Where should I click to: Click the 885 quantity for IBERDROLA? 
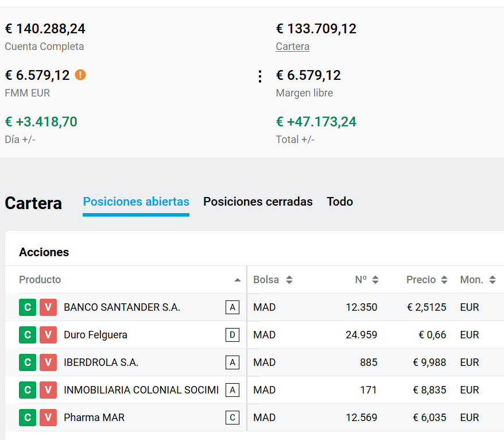369,362
